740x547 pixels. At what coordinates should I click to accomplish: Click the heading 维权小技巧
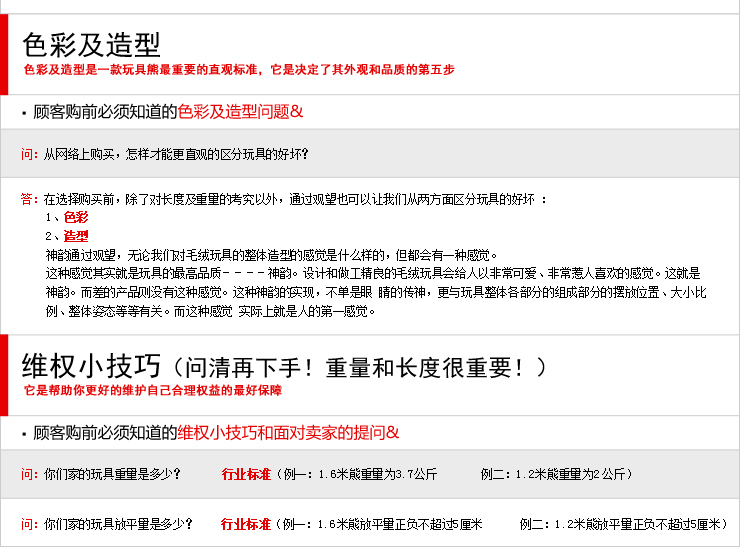click(x=92, y=366)
